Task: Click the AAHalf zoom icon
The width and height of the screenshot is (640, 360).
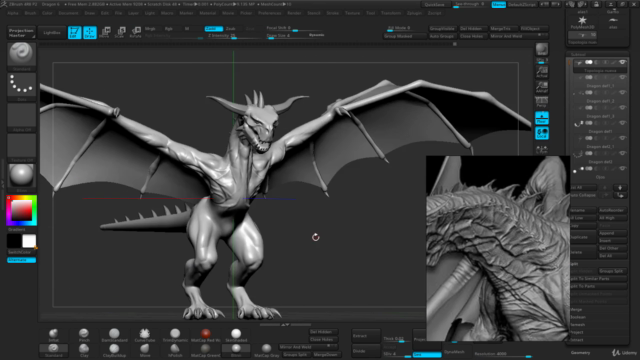Action: pos(542,87)
